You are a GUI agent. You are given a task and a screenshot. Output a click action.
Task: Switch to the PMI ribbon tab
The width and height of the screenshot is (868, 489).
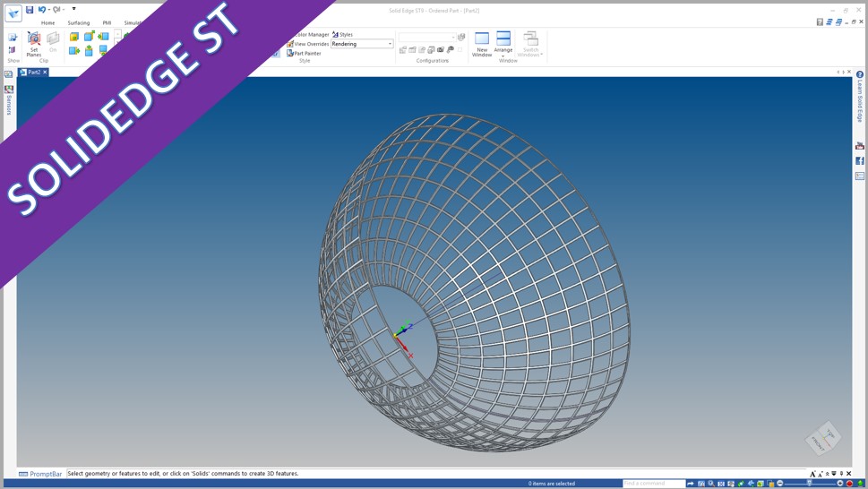(x=107, y=22)
